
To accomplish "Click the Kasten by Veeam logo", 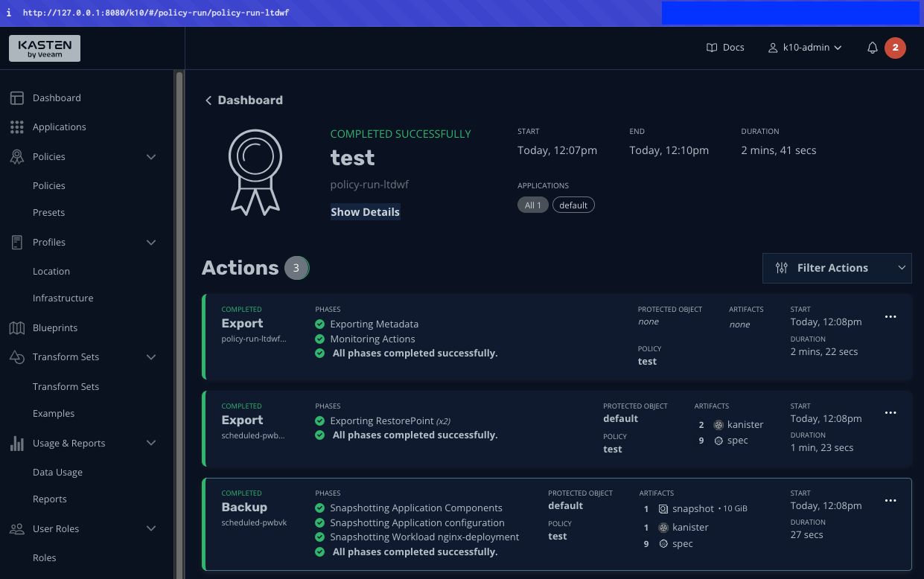I will [45, 48].
